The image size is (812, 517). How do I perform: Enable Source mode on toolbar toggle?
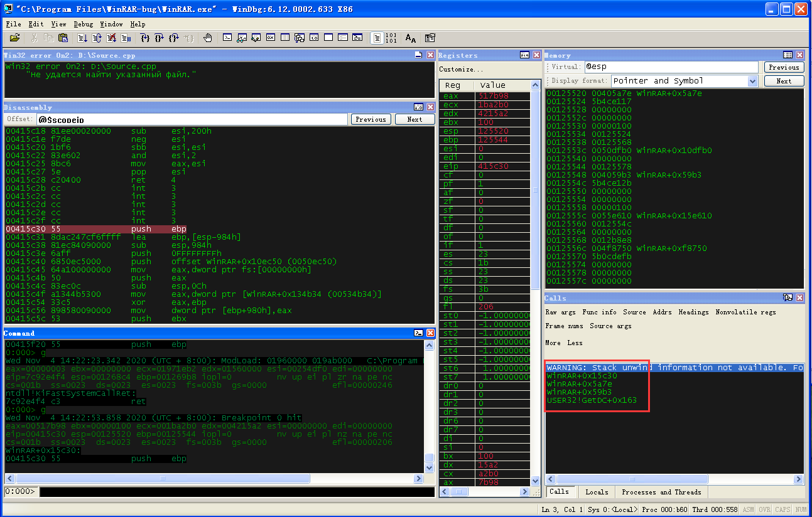tap(376, 38)
